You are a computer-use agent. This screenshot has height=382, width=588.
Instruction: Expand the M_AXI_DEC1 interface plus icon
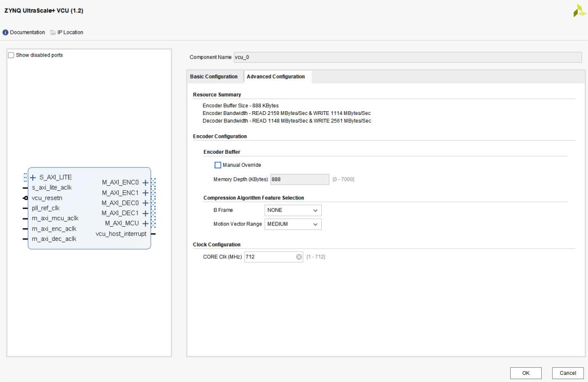(145, 213)
